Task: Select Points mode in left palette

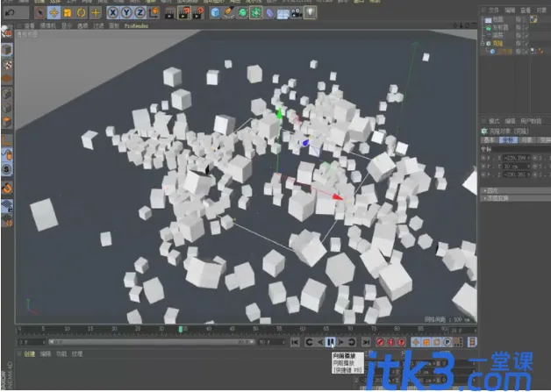Action: [7, 94]
